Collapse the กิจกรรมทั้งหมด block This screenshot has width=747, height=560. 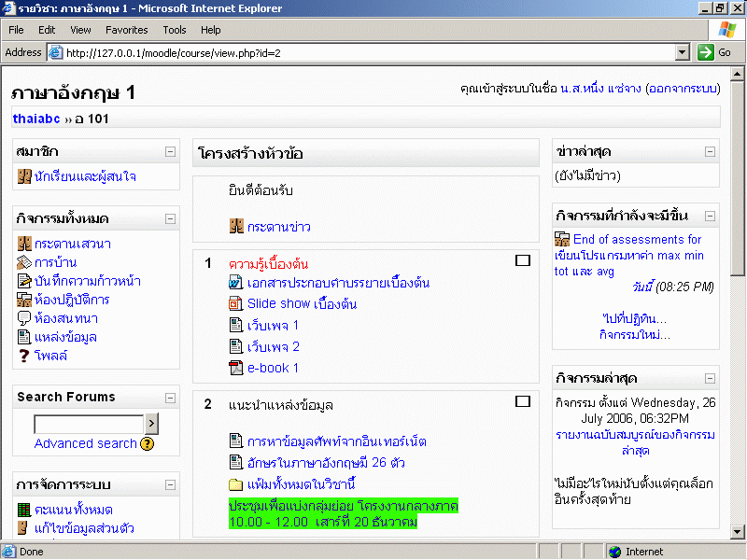[x=170, y=218]
